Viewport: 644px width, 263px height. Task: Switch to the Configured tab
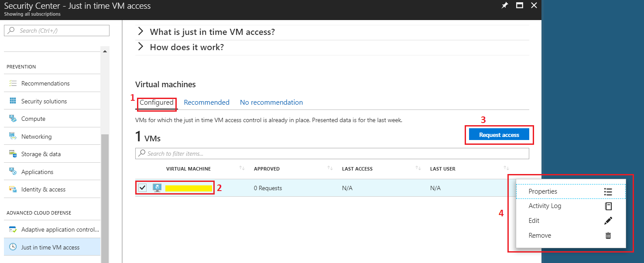(x=157, y=102)
